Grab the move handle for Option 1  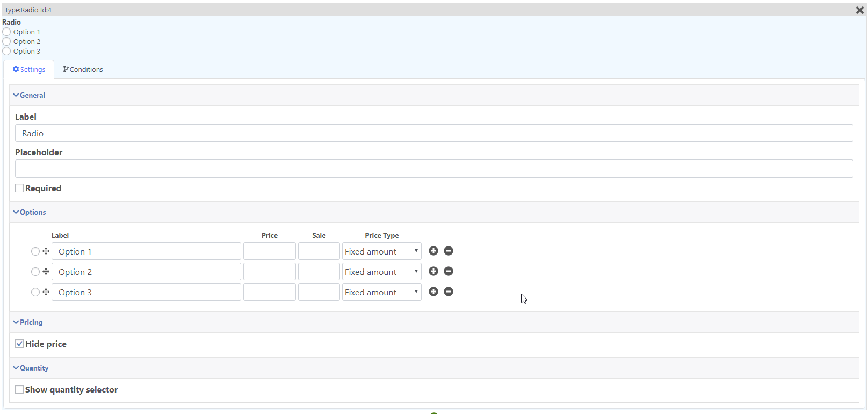click(46, 251)
